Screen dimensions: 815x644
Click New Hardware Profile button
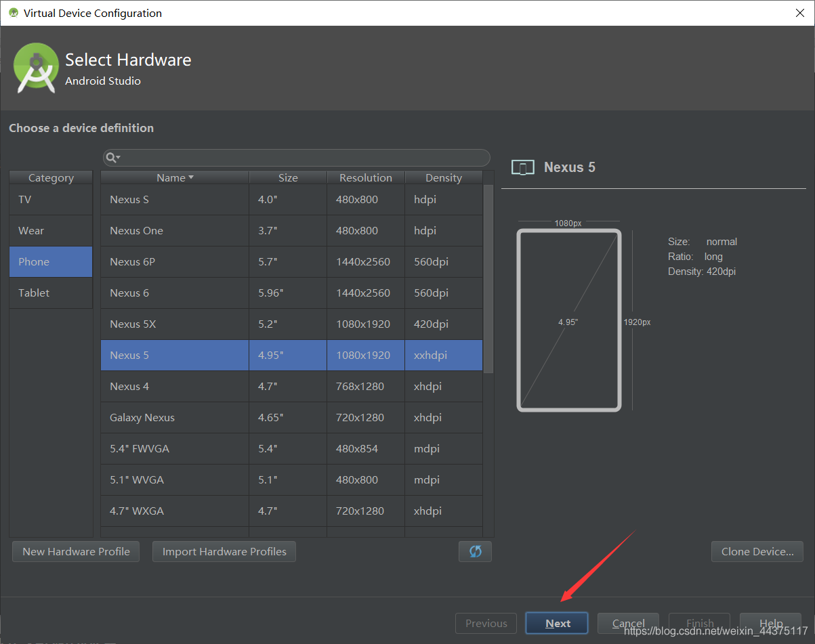tap(76, 551)
